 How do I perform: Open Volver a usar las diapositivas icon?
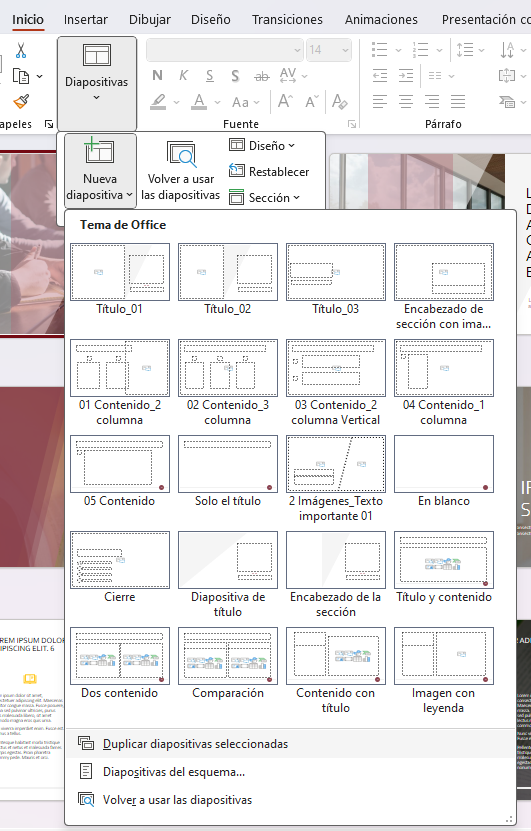181,154
